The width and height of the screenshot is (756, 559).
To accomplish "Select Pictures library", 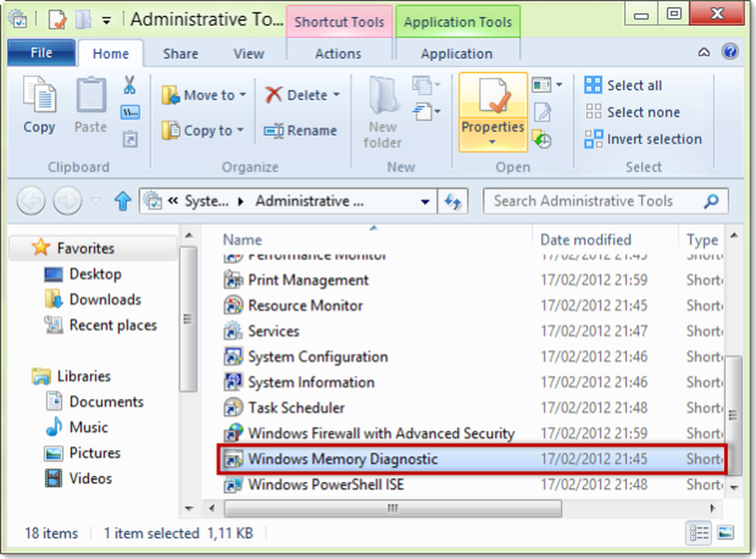I will 82,453.
